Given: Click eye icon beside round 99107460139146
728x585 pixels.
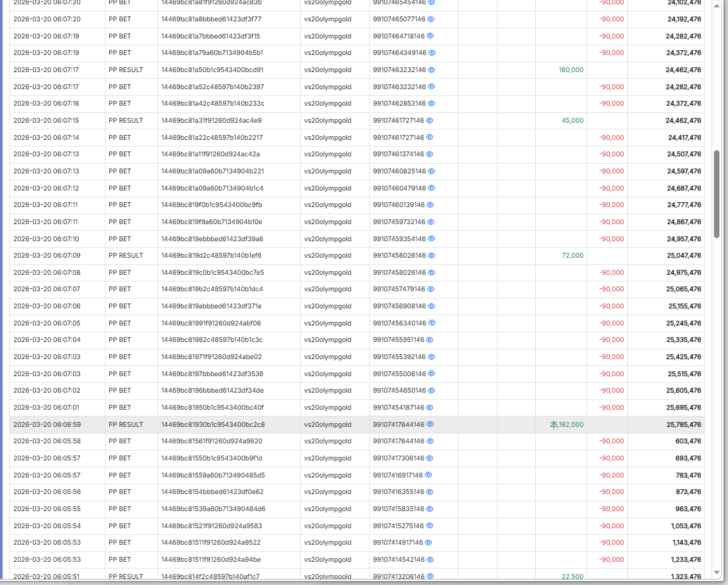Looking at the screenshot, I should pyautogui.click(x=430, y=205).
